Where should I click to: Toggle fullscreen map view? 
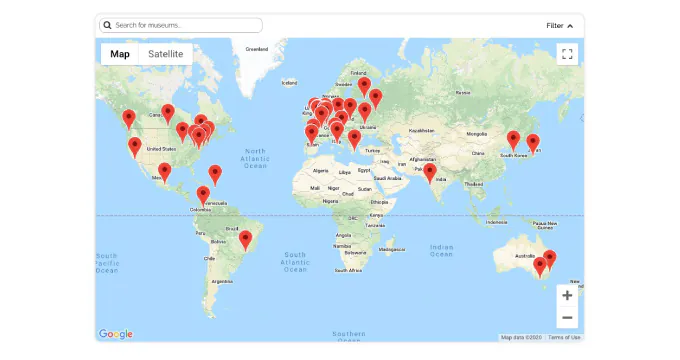[567, 54]
